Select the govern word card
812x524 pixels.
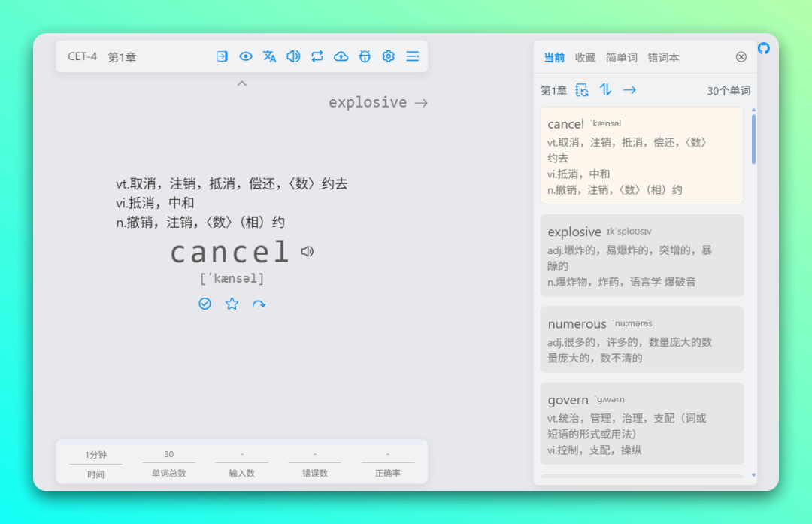pos(641,423)
